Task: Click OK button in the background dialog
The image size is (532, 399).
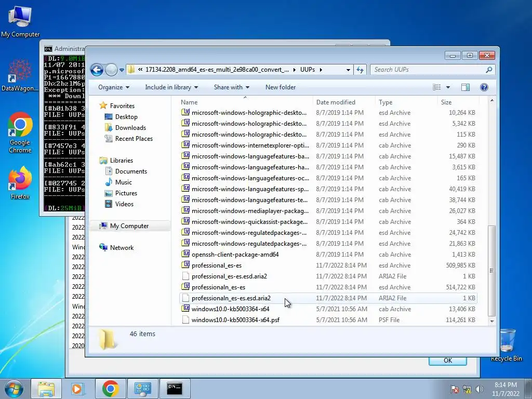Action: pyautogui.click(x=447, y=361)
